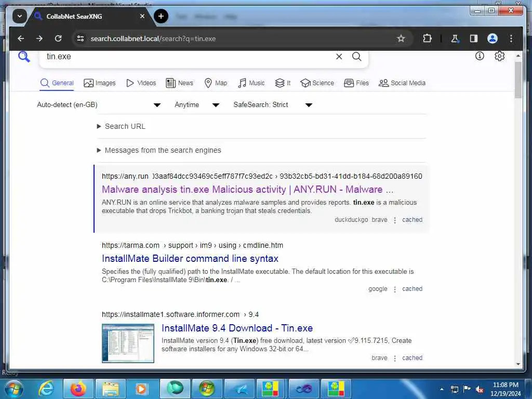
Task: Open the ANY.RUN Malware analysis tin.exe result
Action: coord(248,189)
